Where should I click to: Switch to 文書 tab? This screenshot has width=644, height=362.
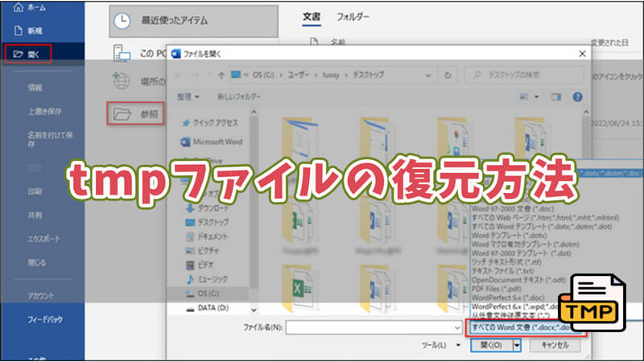click(312, 17)
